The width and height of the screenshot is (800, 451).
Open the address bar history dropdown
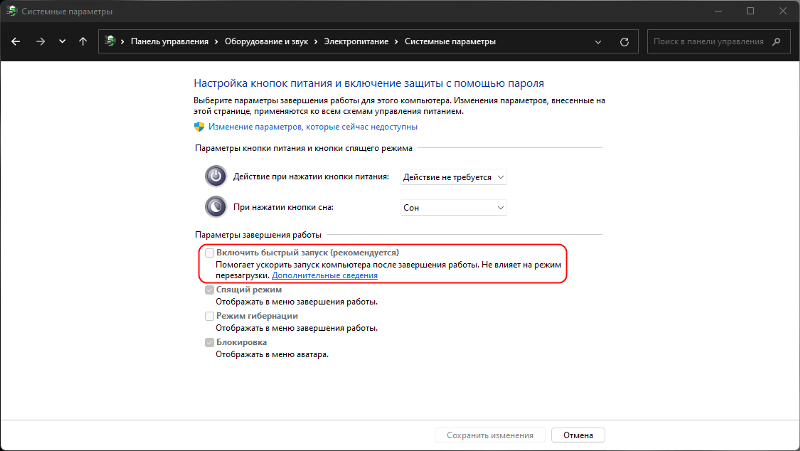[599, 43]
